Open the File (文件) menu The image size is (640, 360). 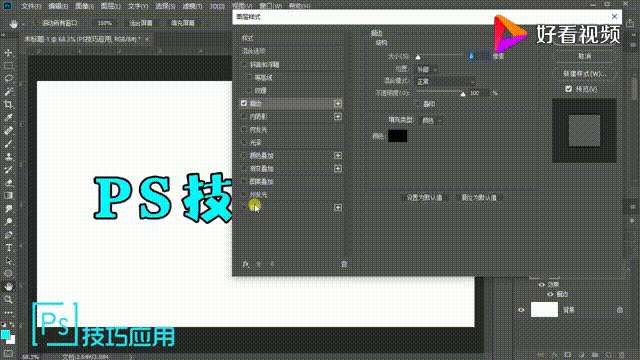coord(31,6)
